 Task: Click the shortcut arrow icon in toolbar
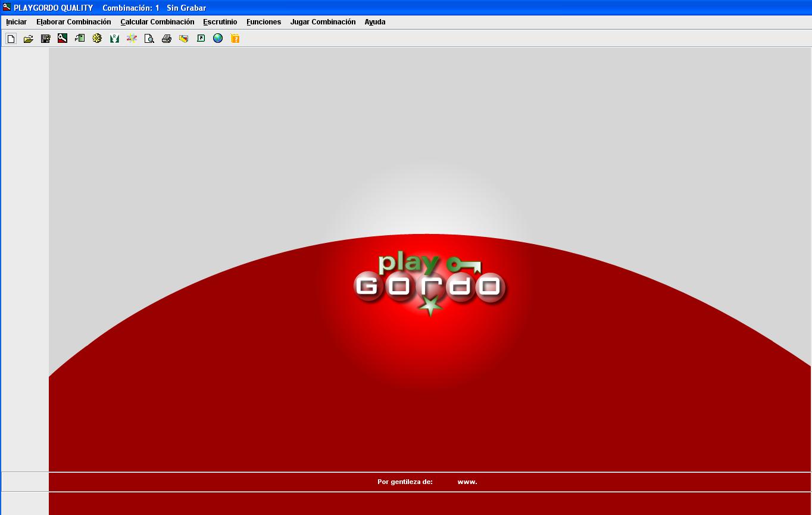click(x=201, y=39)
